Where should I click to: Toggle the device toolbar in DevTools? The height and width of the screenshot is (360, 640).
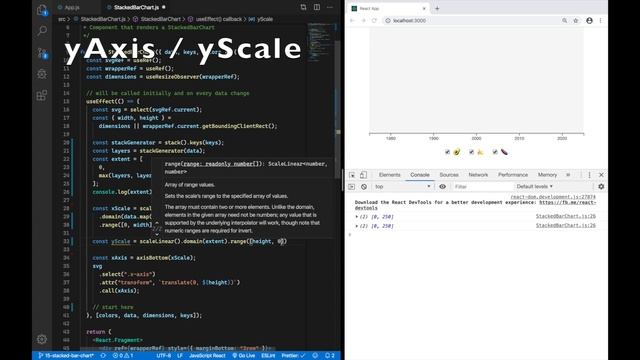363,175
